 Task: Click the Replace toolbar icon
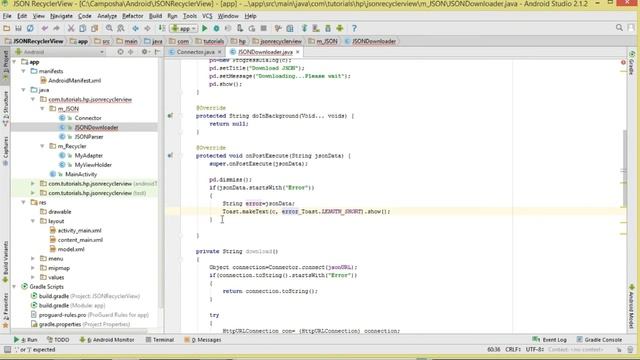(121, 28)
